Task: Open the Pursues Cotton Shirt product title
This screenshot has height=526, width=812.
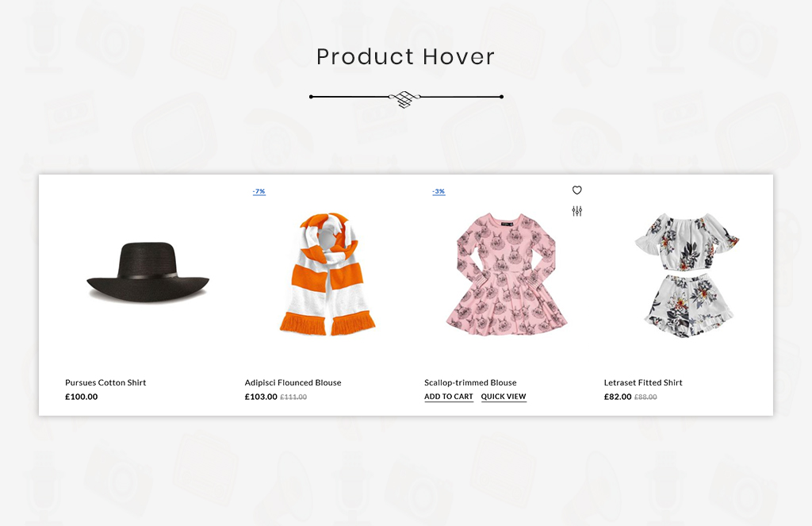Action: point(105,382)
